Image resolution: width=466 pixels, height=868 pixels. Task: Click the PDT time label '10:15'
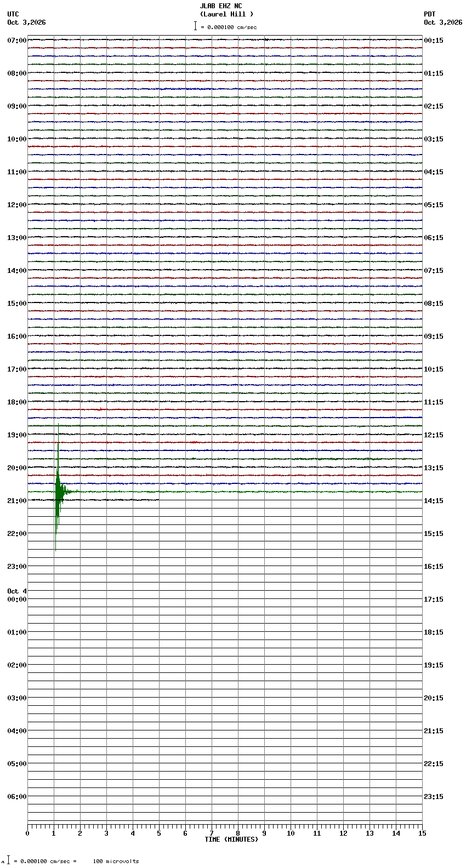click(x=434, y=369)
